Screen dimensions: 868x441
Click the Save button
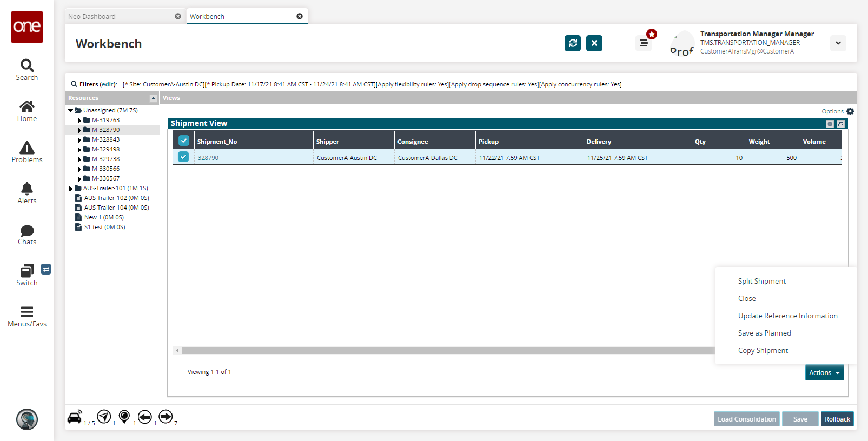click(x=800, y=419)
